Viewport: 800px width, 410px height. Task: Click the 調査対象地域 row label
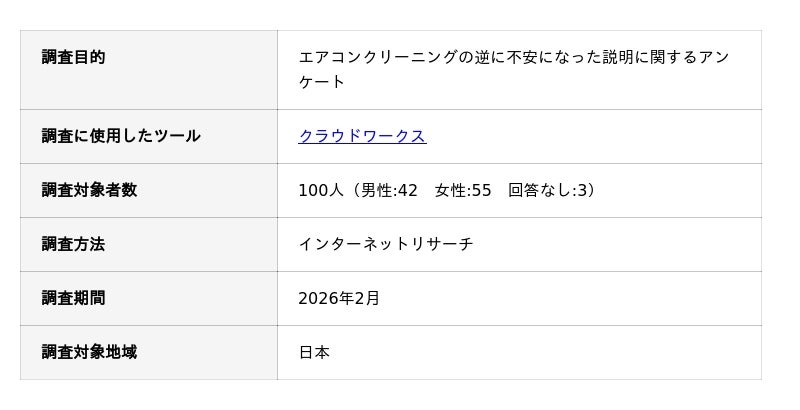[x=89, y=352]
